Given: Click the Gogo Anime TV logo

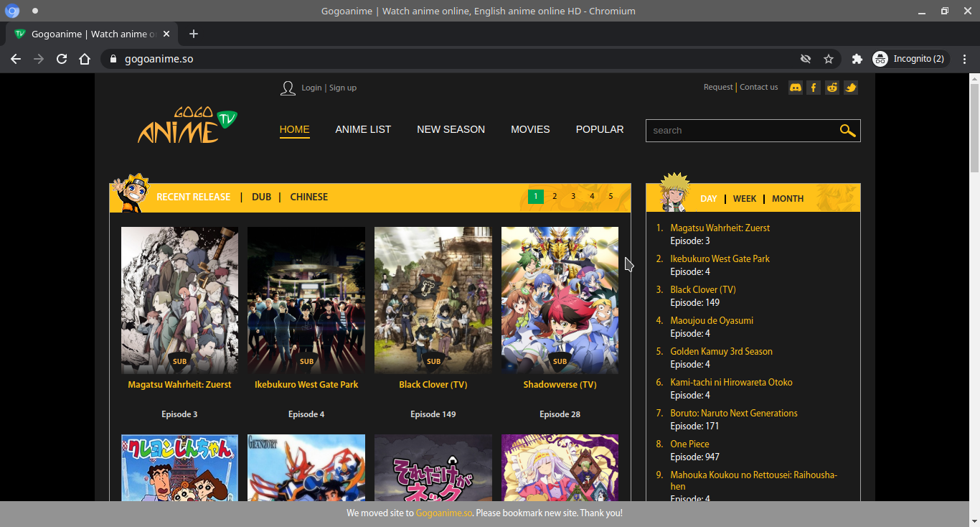Looking at the screenshot, I should 187,125.
